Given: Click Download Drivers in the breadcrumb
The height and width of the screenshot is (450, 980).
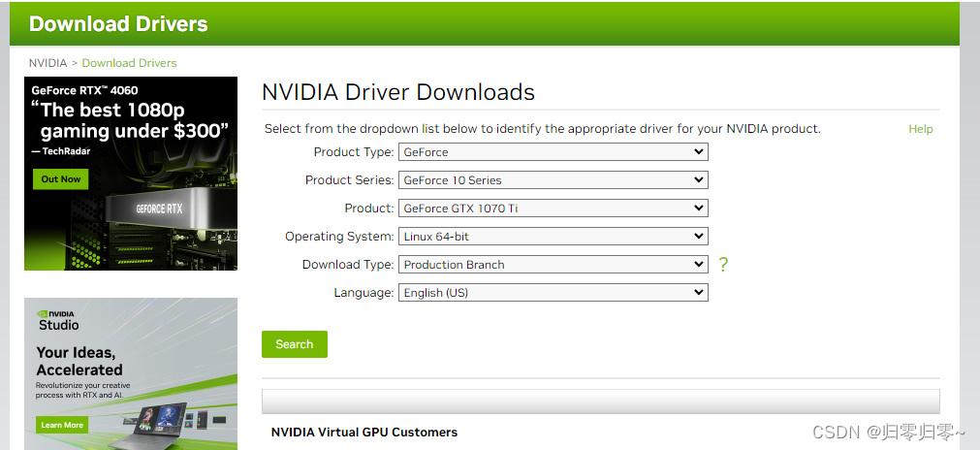Looking at the screenshot, I should 129,63.
